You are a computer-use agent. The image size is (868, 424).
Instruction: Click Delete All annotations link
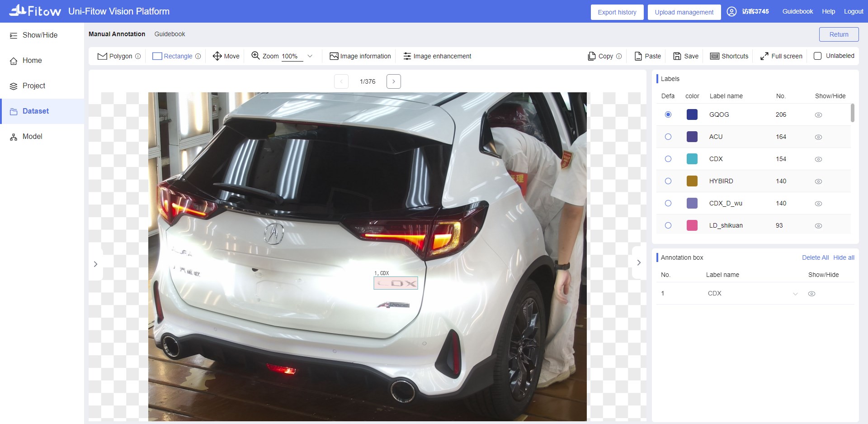815,257
